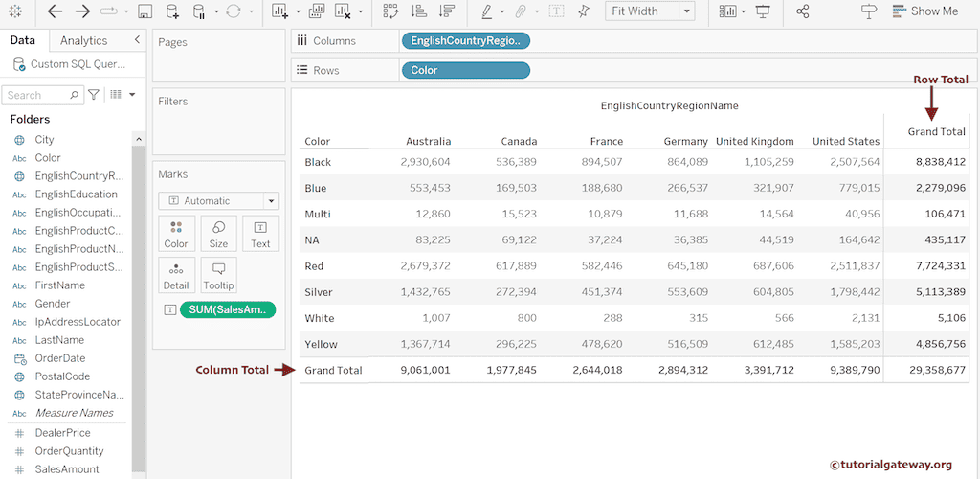Click the Search field in the Data pane
Screen dimensions: 980x479
pyautogui.click(x=38, y=95)
